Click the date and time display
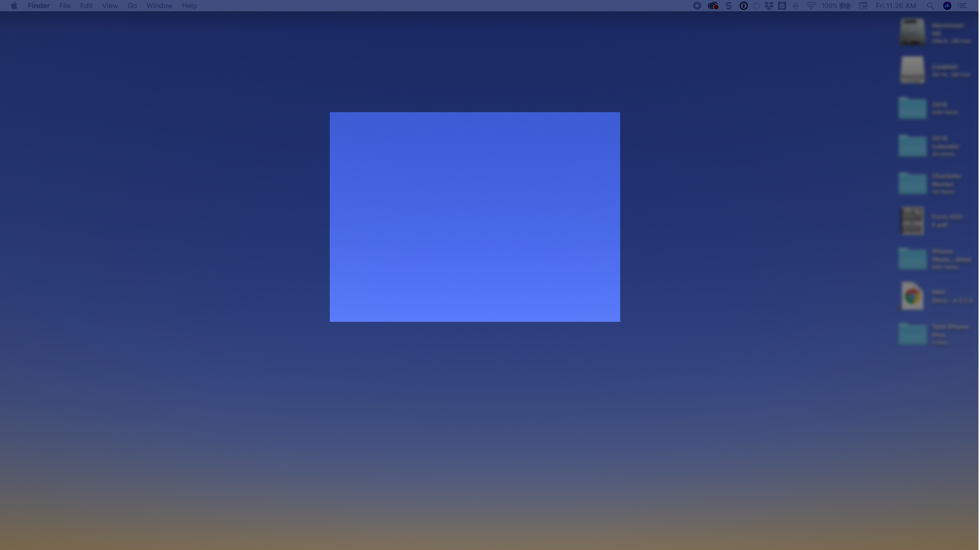Viewport: 980px width, 550px height. (895, 6)
